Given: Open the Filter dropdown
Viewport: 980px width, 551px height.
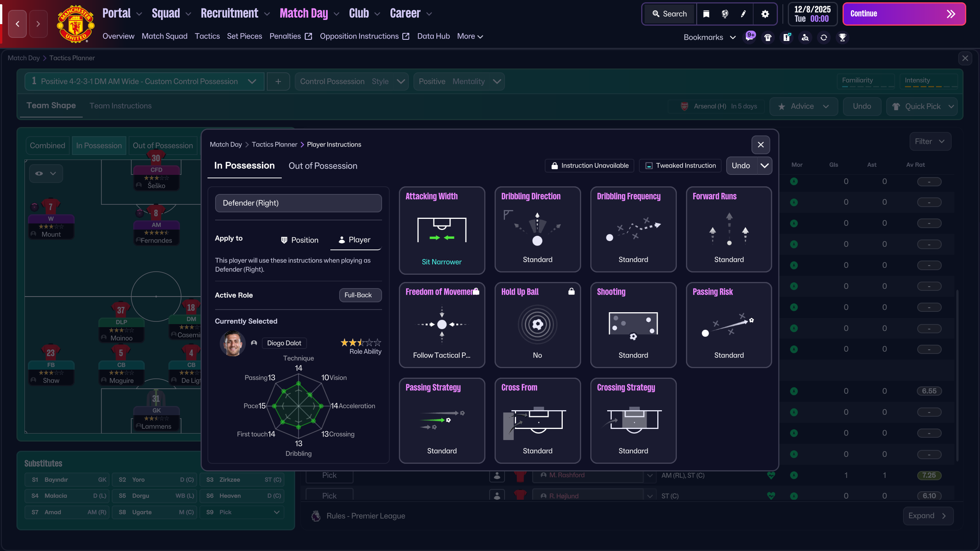Looking at the screenshot, I should coord(930,142).
